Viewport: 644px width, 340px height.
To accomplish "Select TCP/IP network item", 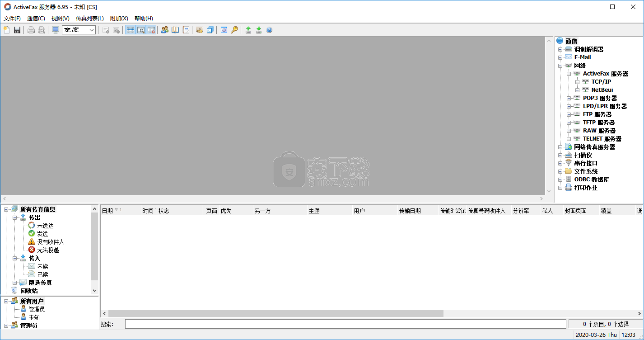I will [x=601, y=82].
